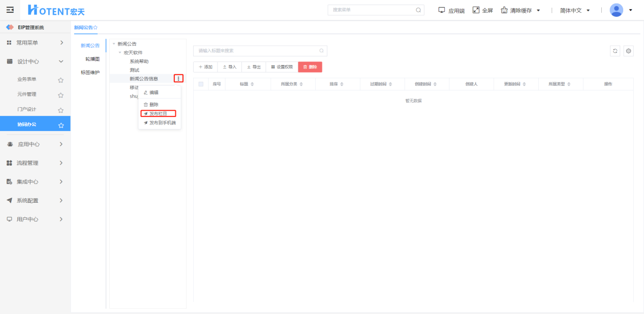Favorite 业务表单 with its star icon
Viewport: 644px width, 314px height.
[x=60, y=80]
